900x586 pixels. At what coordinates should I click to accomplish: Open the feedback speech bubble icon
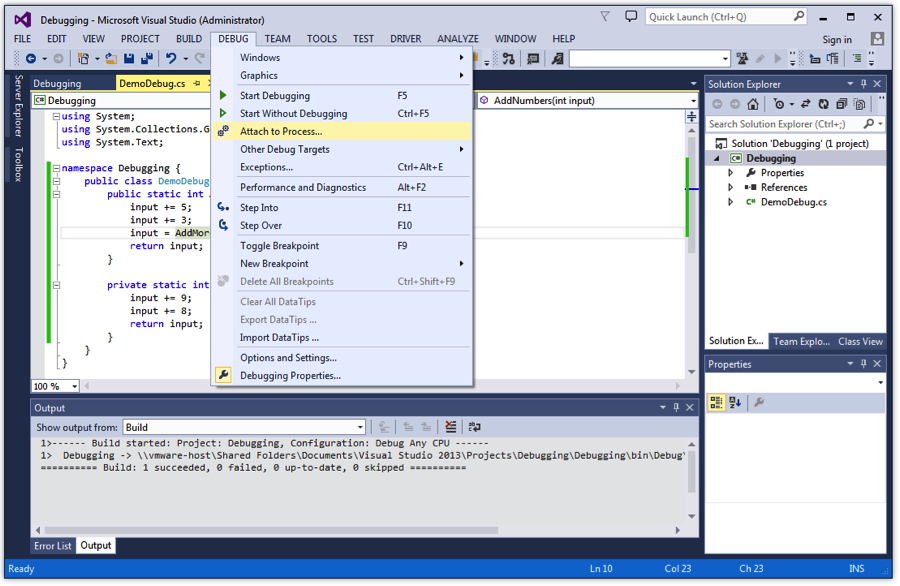[631, 17]
